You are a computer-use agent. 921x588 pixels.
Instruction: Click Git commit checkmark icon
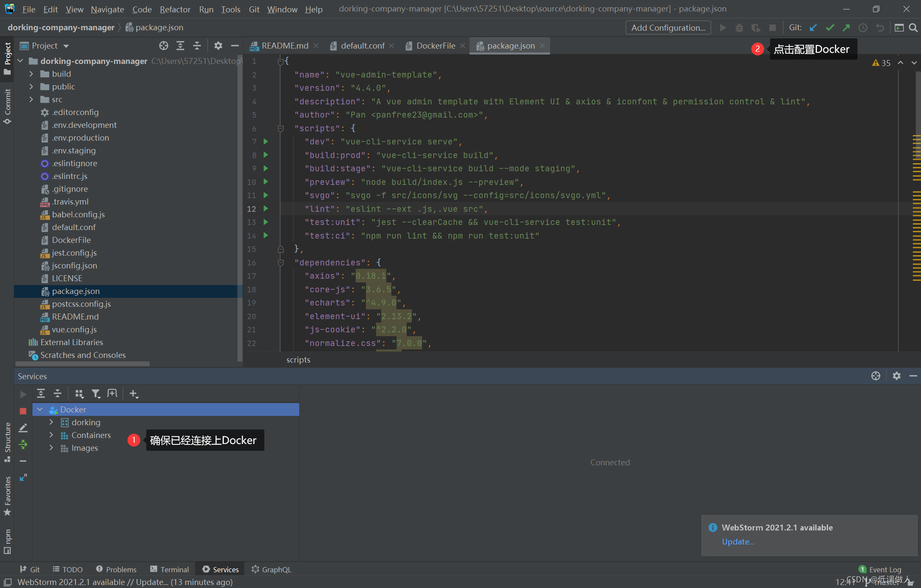pos(830,28)
